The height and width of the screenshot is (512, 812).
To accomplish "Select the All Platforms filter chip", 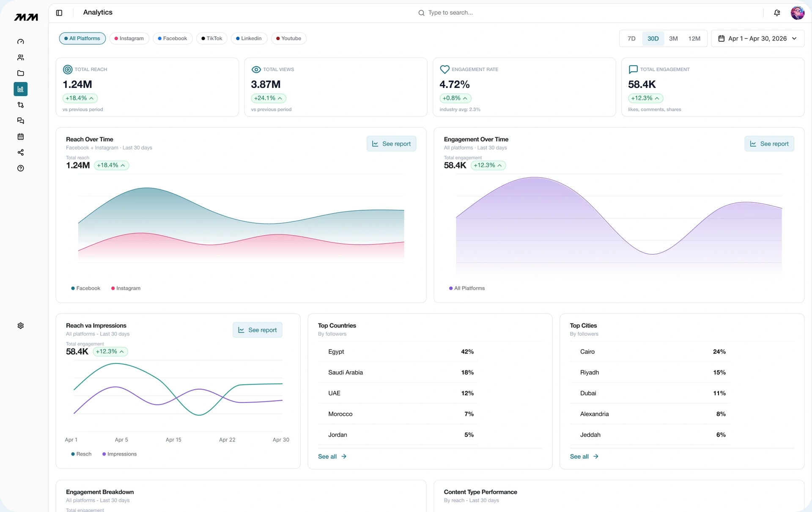I will click(x=82, y=39).
